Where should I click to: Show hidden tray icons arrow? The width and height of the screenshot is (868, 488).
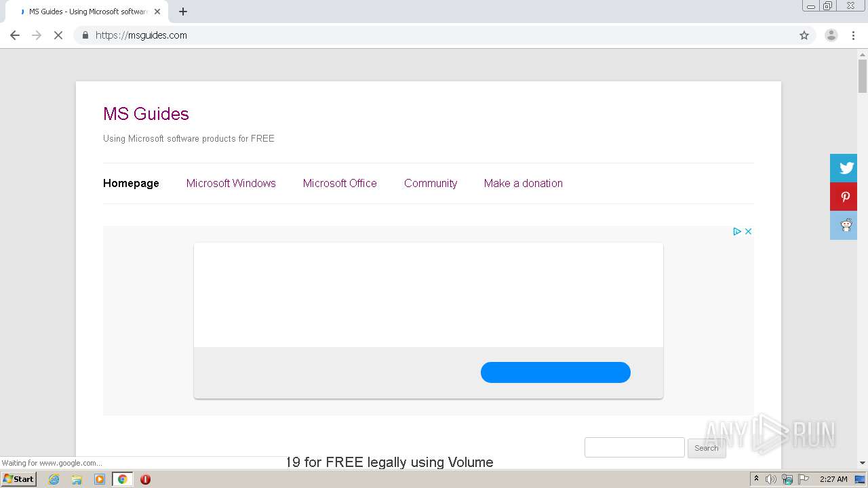(x=756, y=479)
